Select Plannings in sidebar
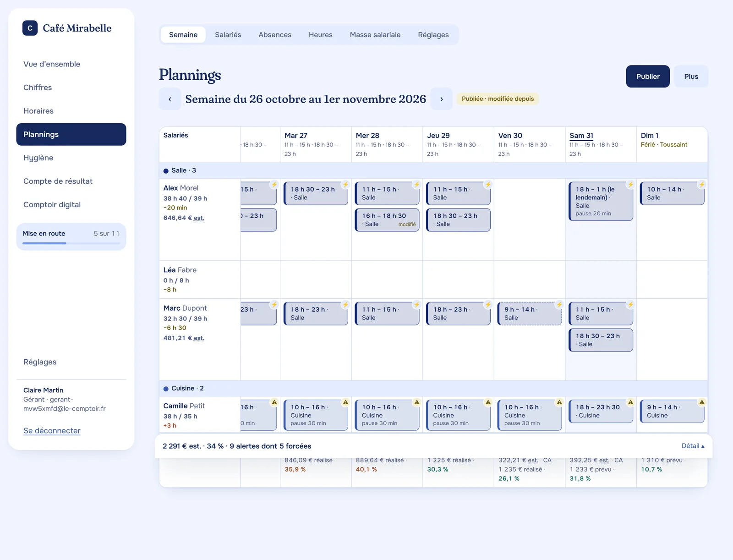Viewport: 733px width, 560px height. coord(71,134)
